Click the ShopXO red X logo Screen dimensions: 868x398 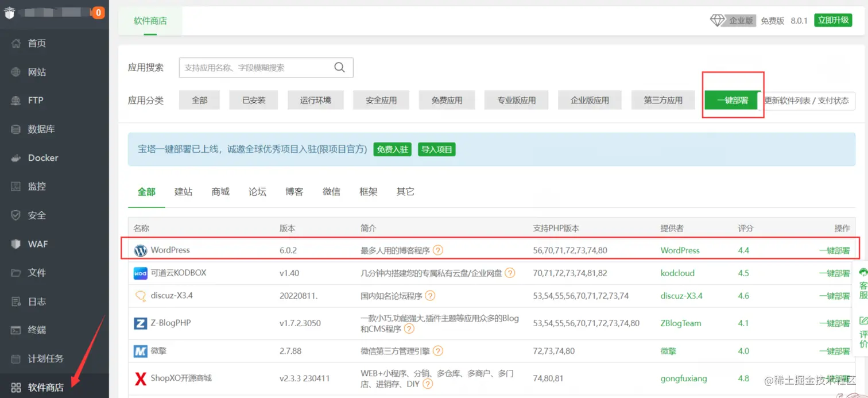coord(140,378)
